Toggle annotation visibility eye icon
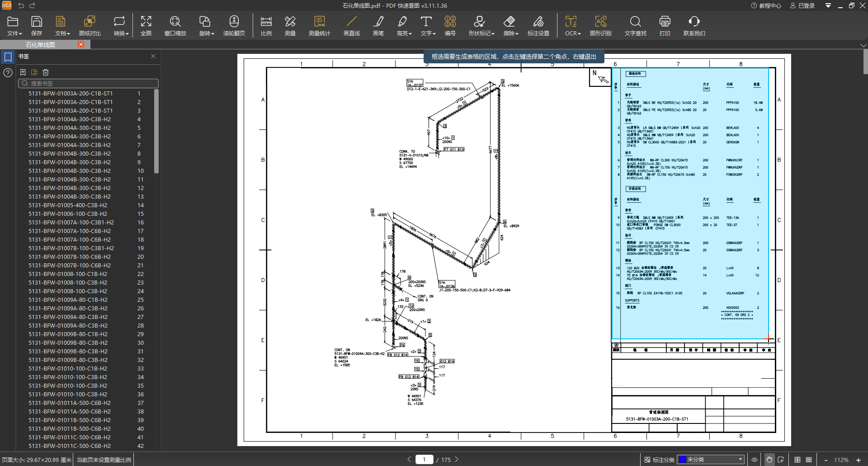868x466 pixels. click(x=755, y=460)
